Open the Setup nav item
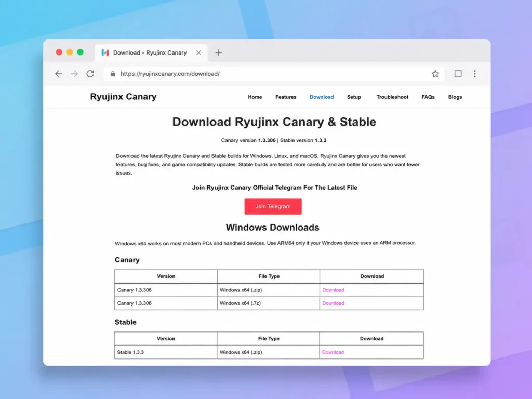532x399 pixels. (x=354, y=97)
